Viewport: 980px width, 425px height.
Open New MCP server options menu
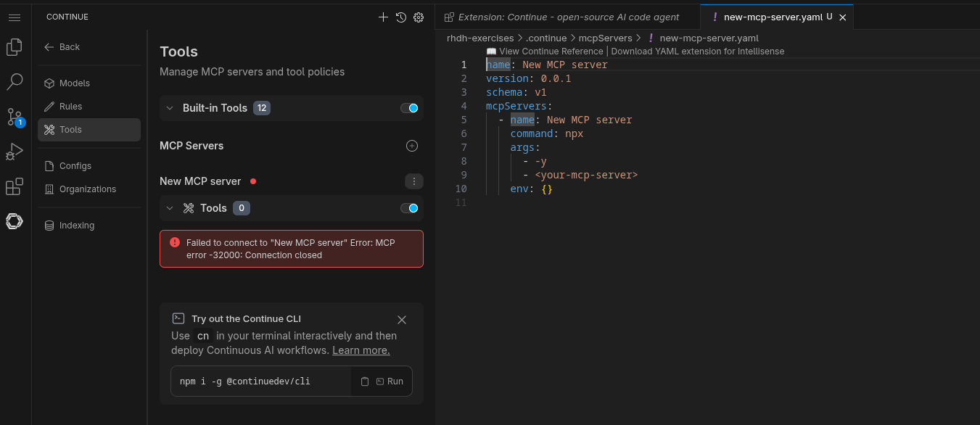(x=413, y=181)
